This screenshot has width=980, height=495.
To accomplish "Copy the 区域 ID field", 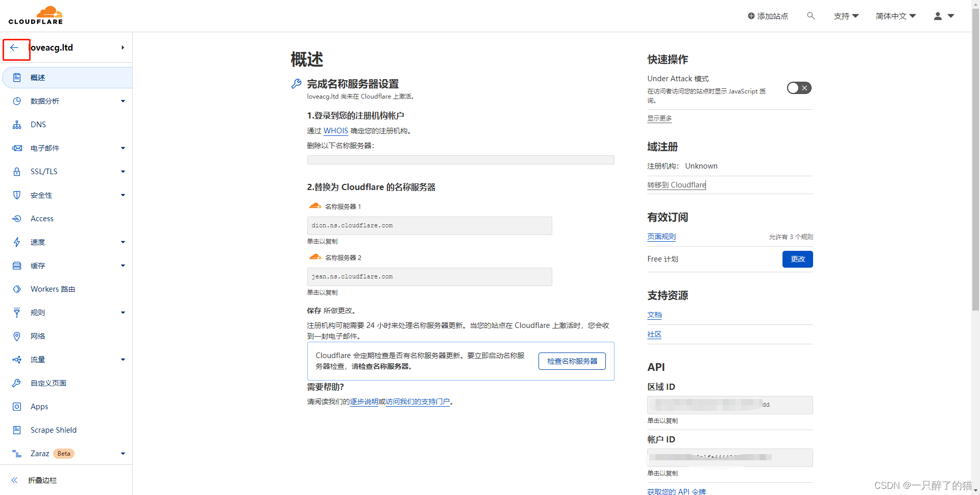I will (x=730, y=405).
